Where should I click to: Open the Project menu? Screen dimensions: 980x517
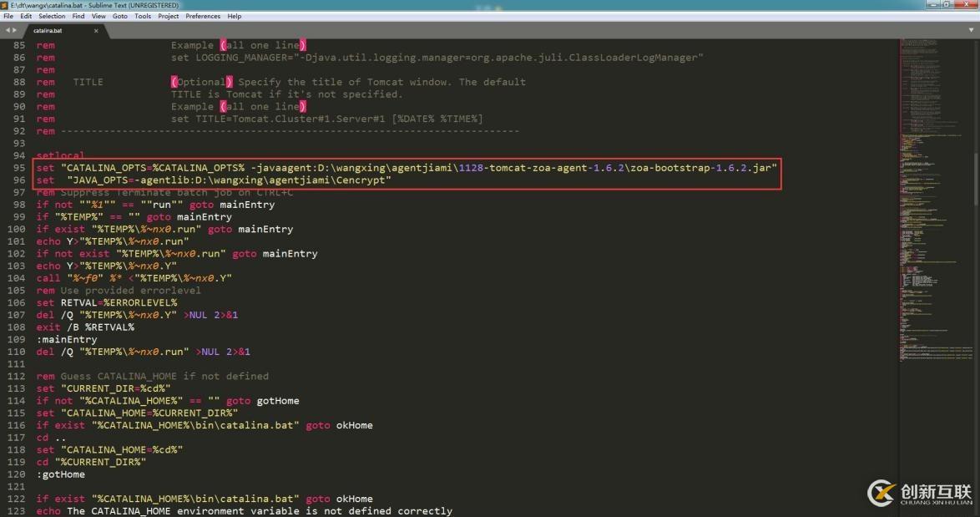click(x=168, y=16)
